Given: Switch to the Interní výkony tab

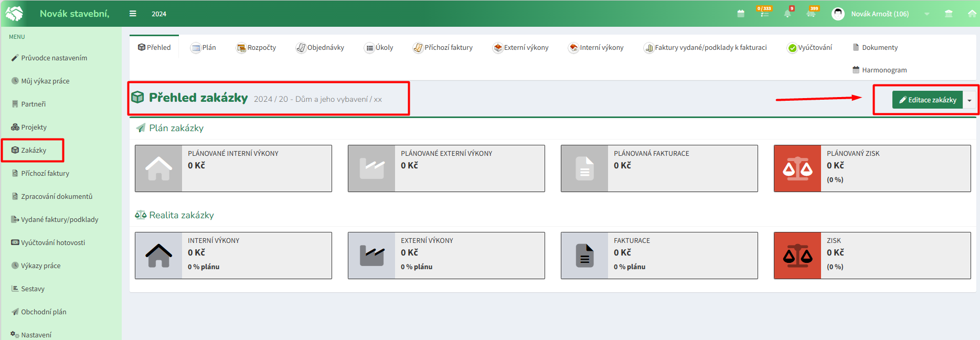Looking at the screenshot, I should coord(596,47).
